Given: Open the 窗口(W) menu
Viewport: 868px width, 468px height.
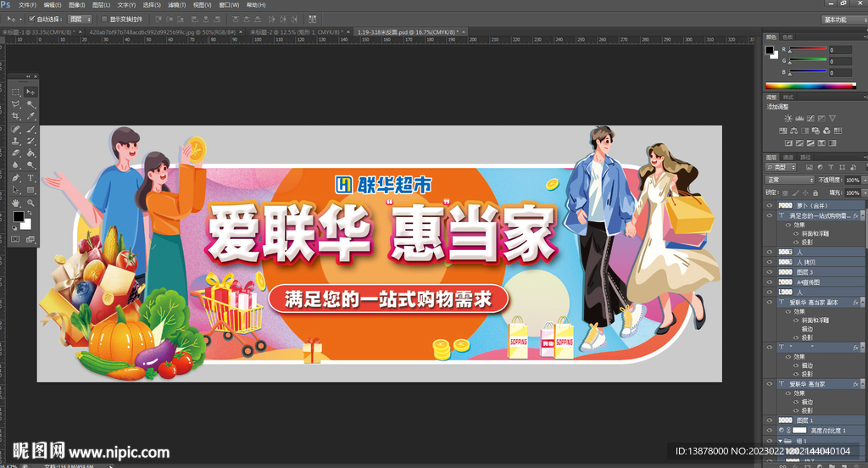Looking at the screenshot, I should point(229,5).
